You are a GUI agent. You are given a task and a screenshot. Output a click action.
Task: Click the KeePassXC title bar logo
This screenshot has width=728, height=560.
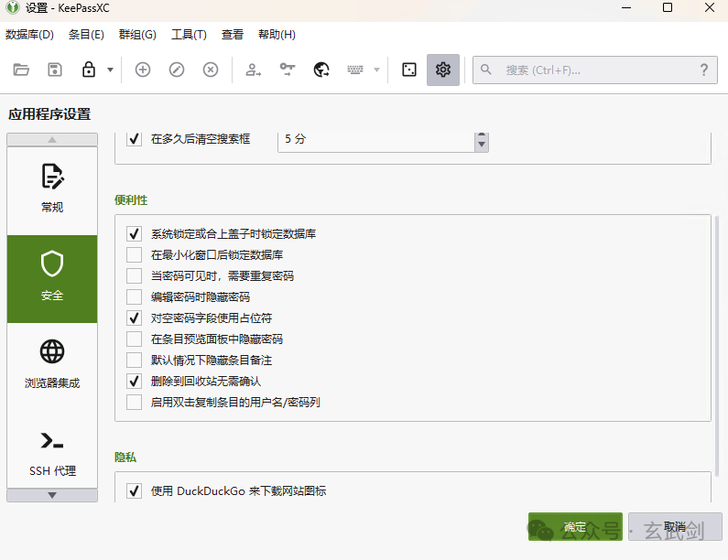pos(13,7)
